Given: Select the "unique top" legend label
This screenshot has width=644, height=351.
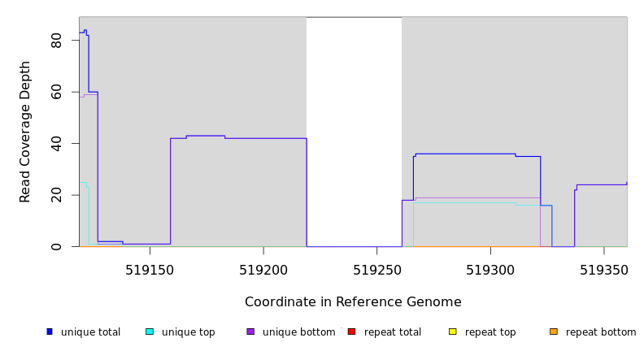Looking at the screenshot, I should [189, 332].
